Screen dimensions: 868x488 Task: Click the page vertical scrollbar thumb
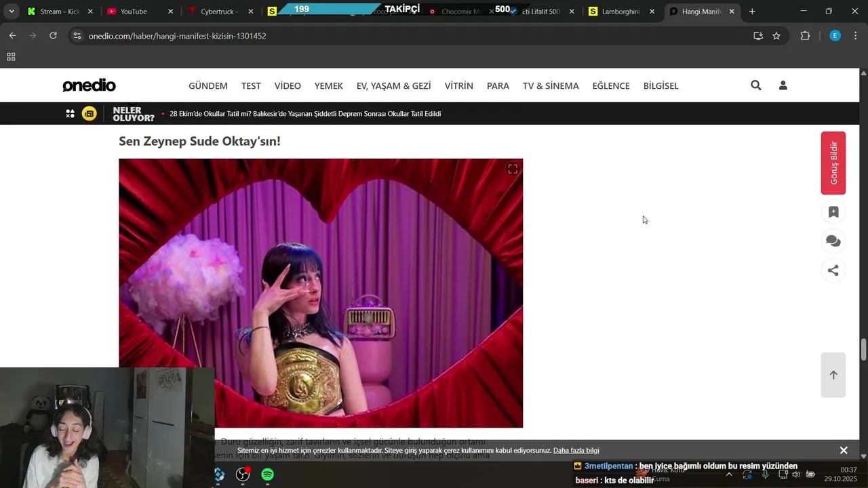click(x=863, y=350)
